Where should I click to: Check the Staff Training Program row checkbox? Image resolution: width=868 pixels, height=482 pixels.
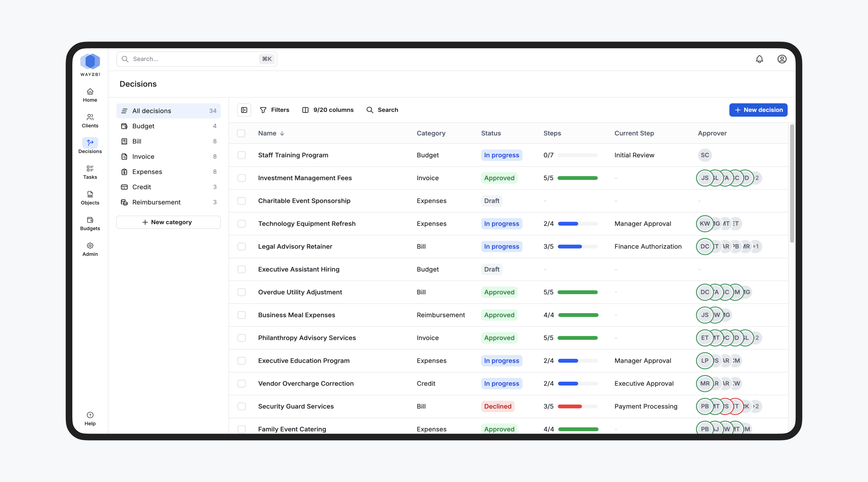point(241,155)
